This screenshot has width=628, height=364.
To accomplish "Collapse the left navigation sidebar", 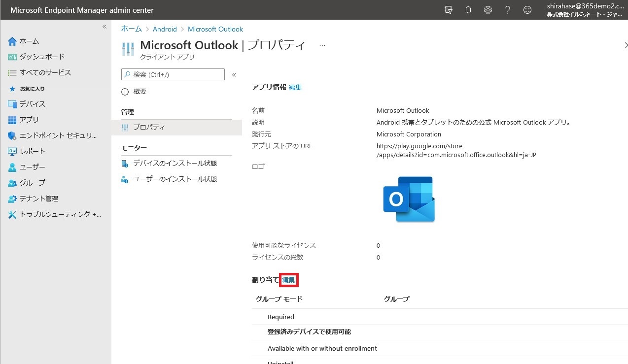I will (x=105, y=27).
